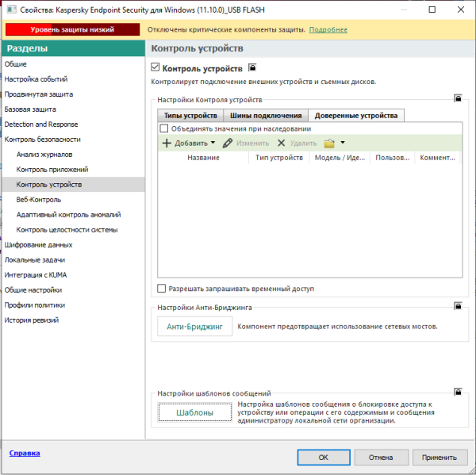
Task: Open the Общие настройки section
Action: click(x=33, y=290)
